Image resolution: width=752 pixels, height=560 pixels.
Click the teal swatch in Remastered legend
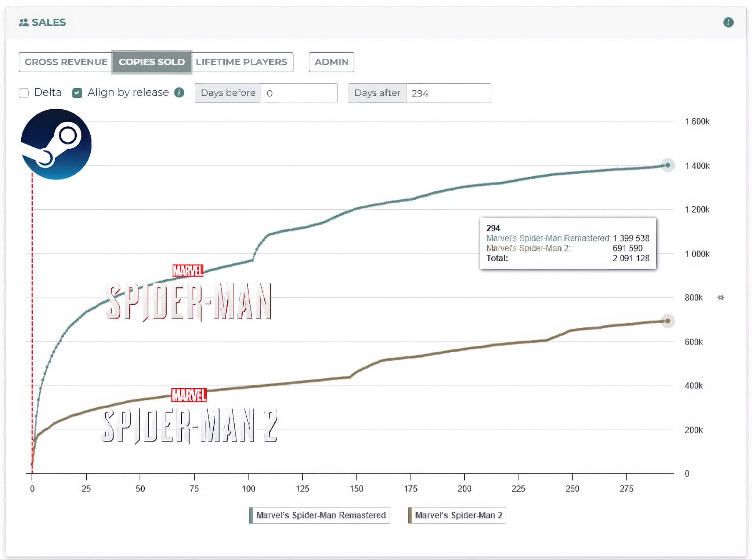point(251,515)
